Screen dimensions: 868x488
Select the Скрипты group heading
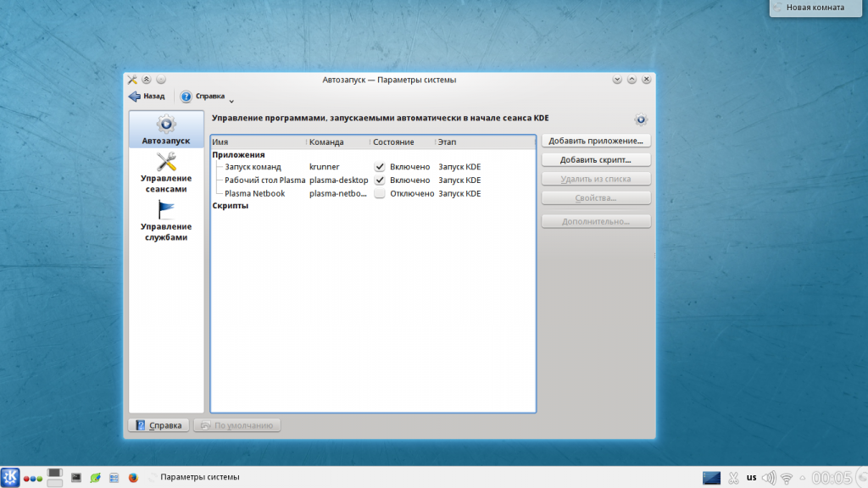[231, 205]
